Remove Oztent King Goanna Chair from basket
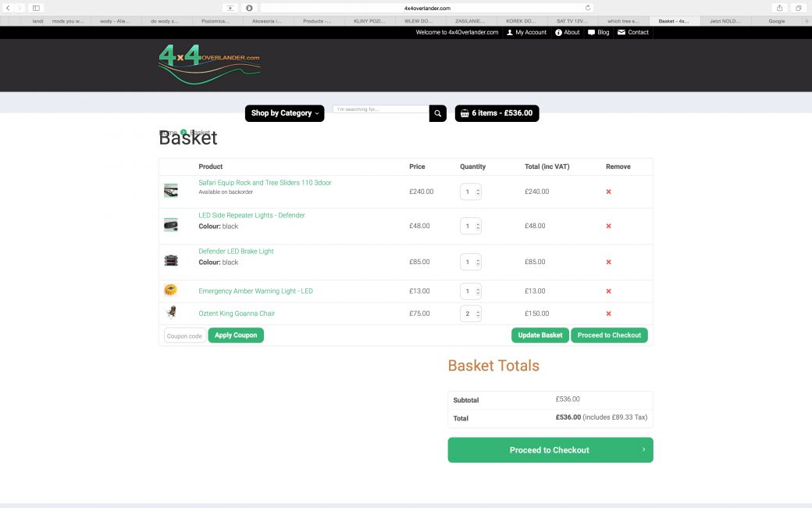Image resolution: width=812 pixels, height=508 pixels. [x=608, y=313]
